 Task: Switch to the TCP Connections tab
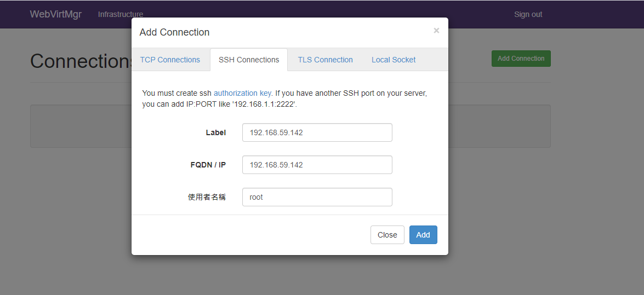pos(170,60)
